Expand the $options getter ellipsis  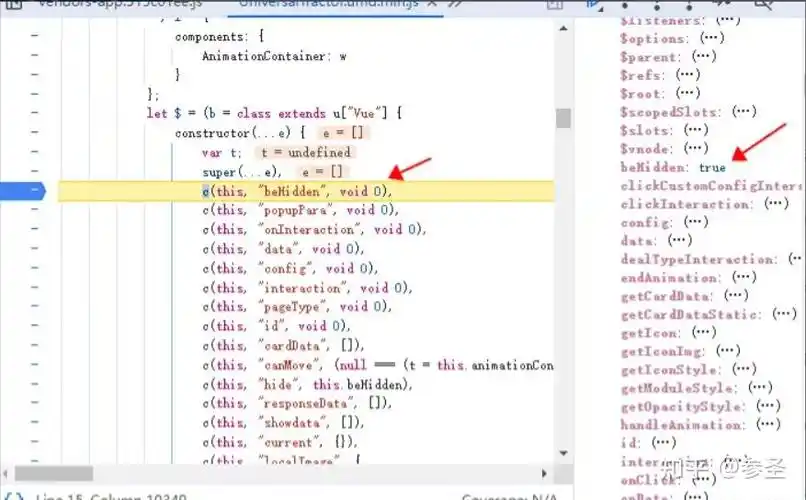click(x=711, y=37)
